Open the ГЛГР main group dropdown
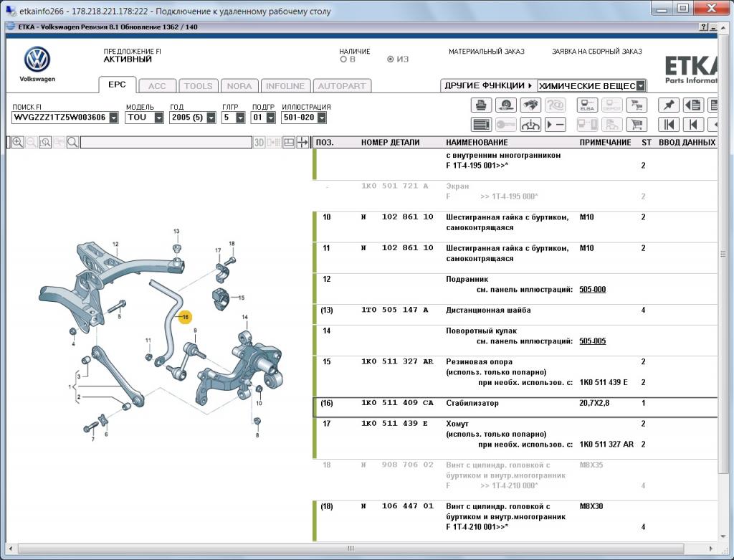Image resolution: width=734 pixels, height=560 pixels. (x=240, y=118)
